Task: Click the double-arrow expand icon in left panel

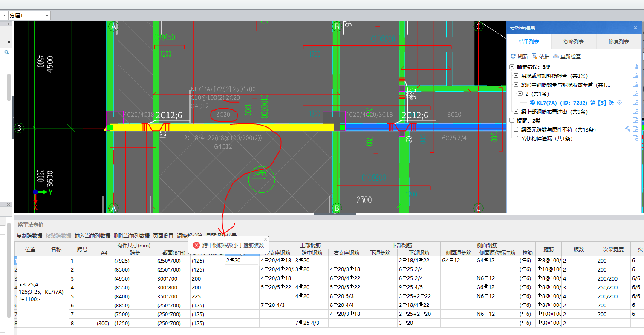Action: [x=9, y=42]
